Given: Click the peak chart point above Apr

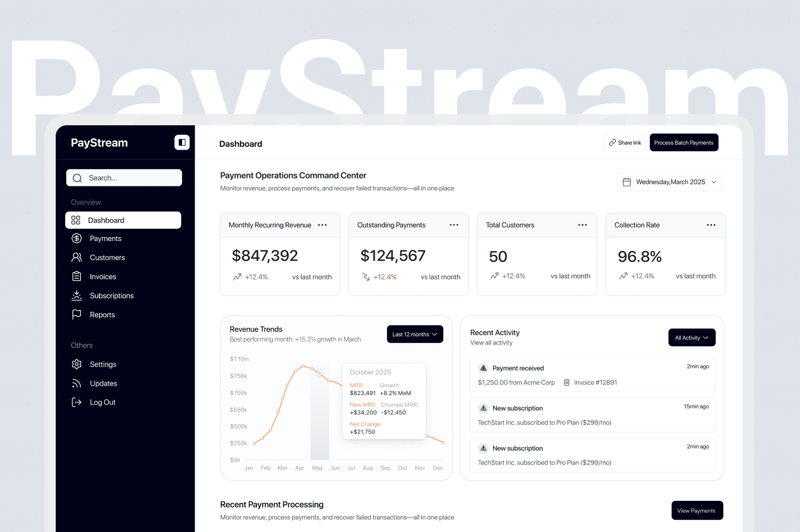Looking at the screenshot, I should (x=303, y=366).
